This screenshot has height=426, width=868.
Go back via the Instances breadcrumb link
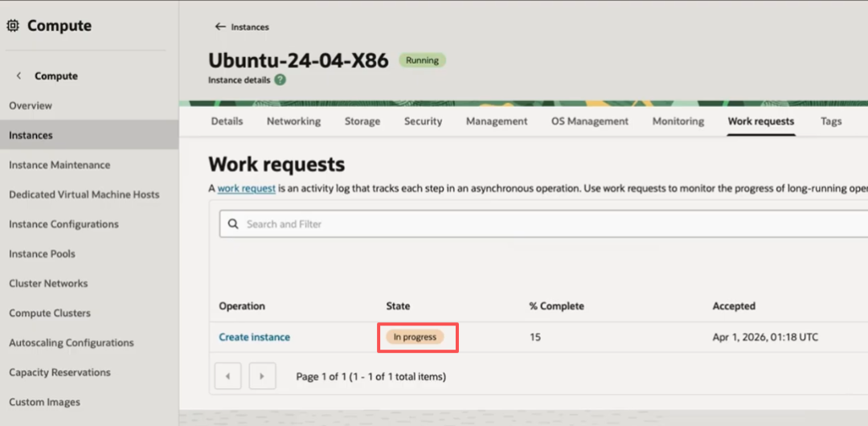pyautogui.click(x=250, y=27)
